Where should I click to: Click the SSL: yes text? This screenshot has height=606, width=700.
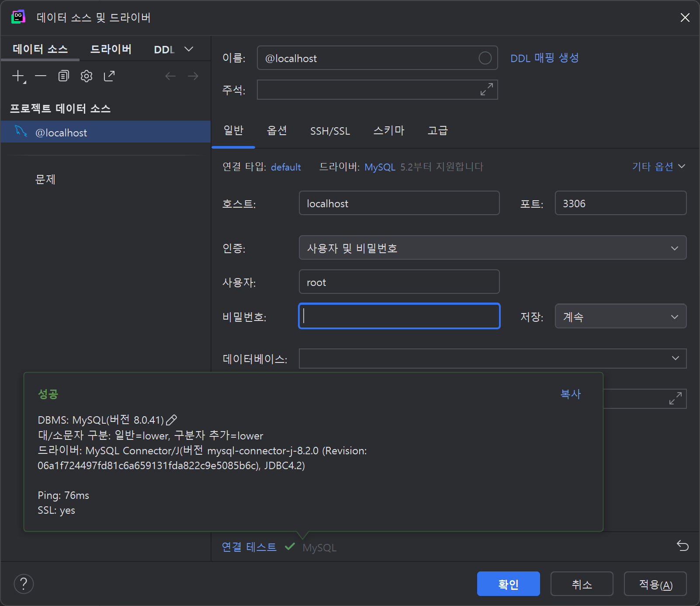click(56, 510)
